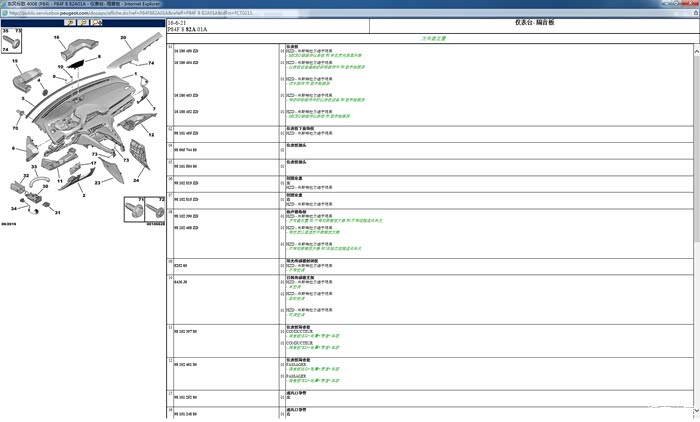Select callout 20 on the exploded diagram
700x422 pixels.
(x=123, y=38)
